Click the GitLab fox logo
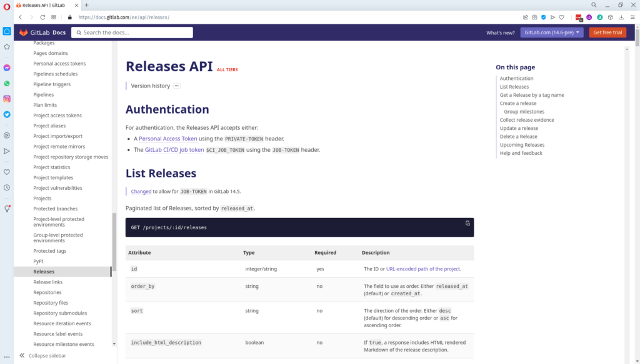Viewport: 640px width, 364px height. click(x=23, y=32)
